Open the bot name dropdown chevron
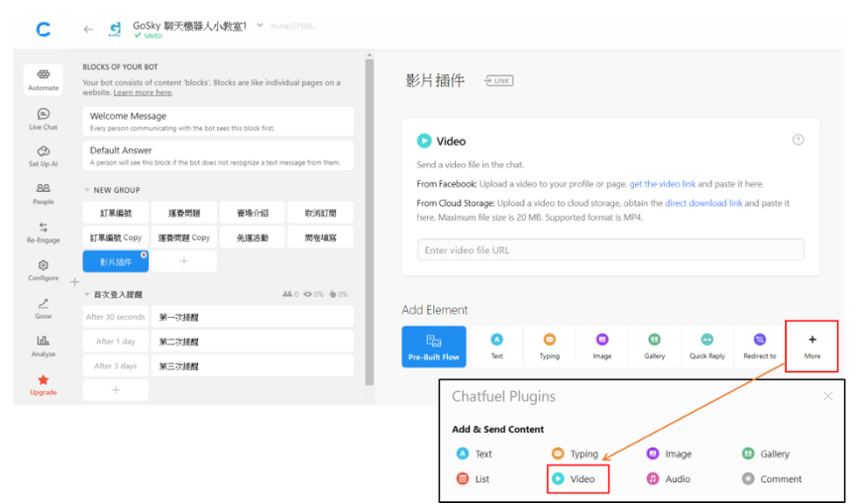This screenshot has width=856, height=504. coord(260,25)
